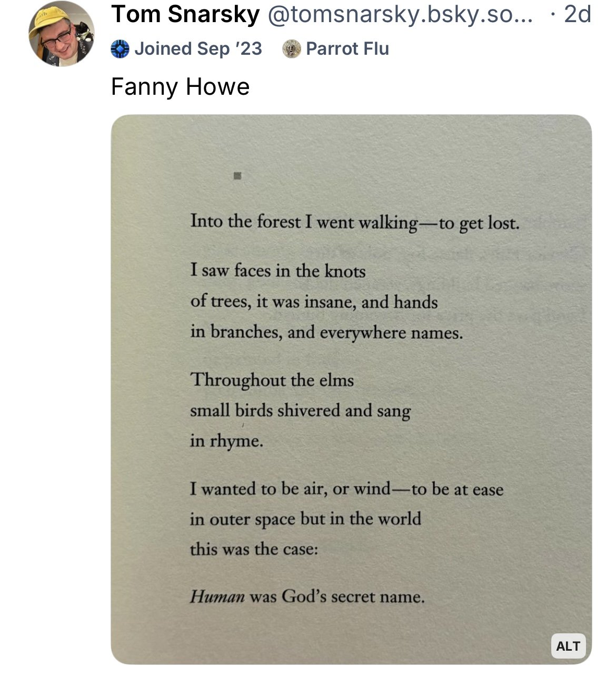Click the words 'this was the case:' in photo
616x677 pixels.
(254, 550)
